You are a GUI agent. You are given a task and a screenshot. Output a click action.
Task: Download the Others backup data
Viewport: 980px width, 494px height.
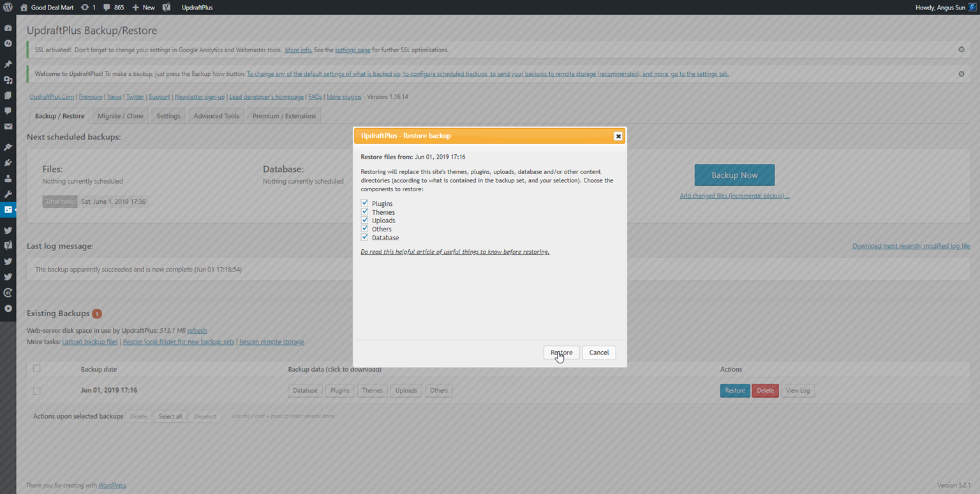[439, 391]
